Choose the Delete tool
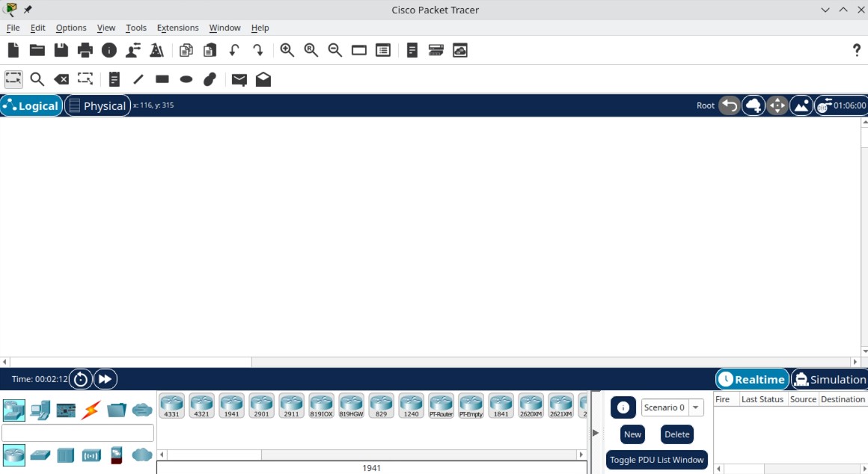The width and height of the screenshot is (868, 474). tap(61, 79)
